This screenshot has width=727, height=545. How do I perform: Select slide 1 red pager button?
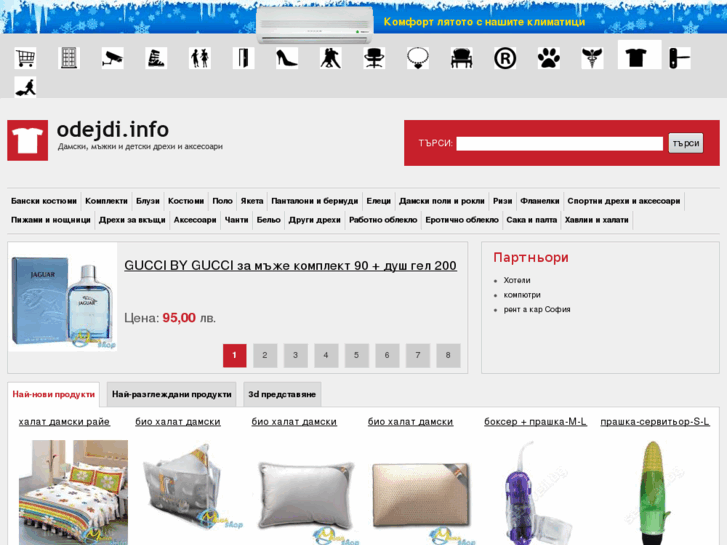(235, 355)
